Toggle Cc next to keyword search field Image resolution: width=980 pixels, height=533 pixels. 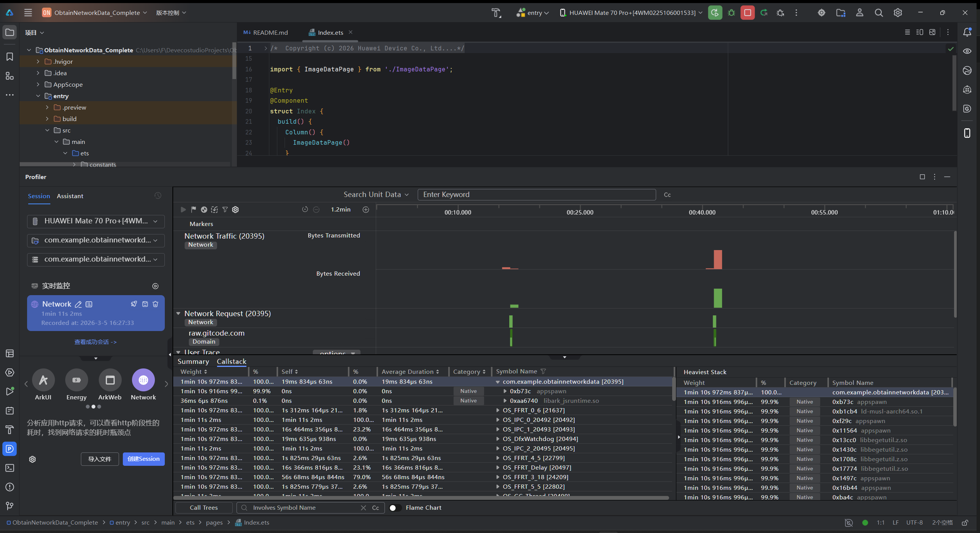click(x=667, y=195)
